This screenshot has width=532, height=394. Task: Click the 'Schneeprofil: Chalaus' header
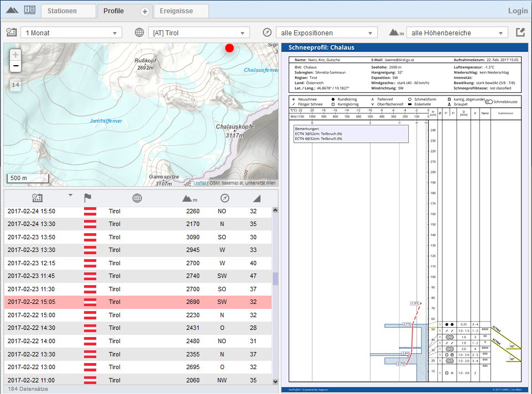pyautogui.click(x=321, y=48)
